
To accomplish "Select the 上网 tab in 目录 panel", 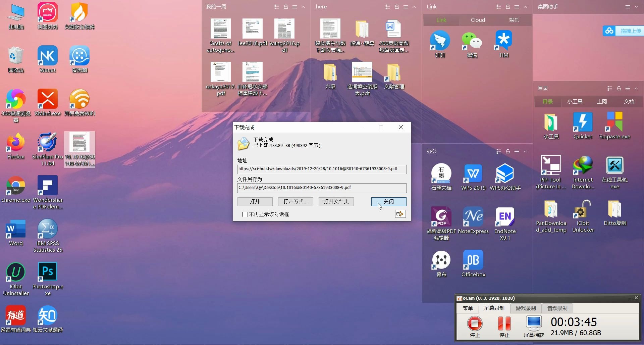I will tap(602, 102).
